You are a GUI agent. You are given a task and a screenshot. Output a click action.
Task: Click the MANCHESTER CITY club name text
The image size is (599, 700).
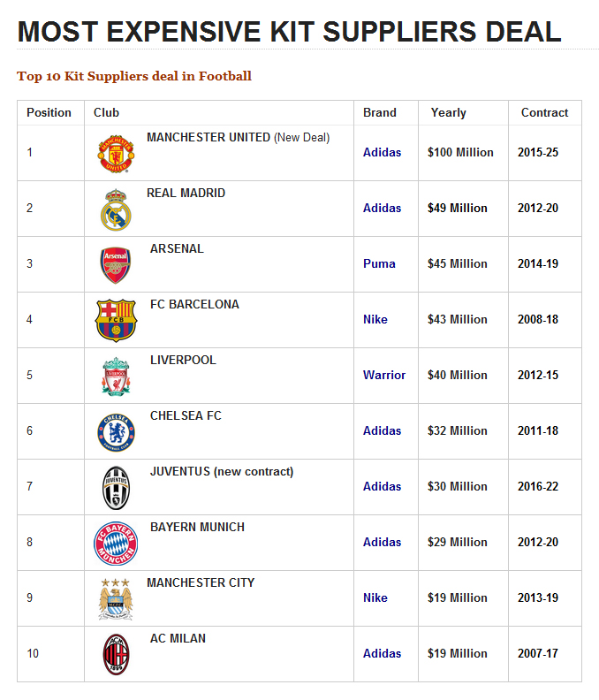[x=201, y=583]
